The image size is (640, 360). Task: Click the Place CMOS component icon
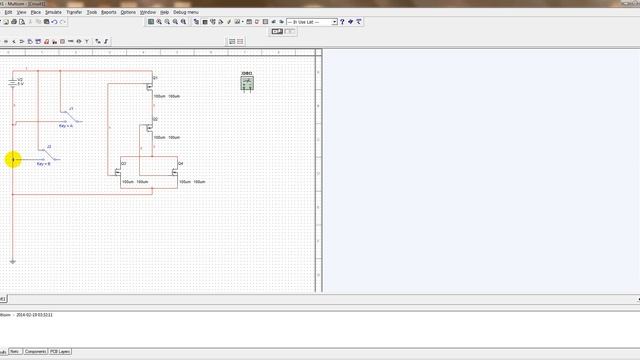point(38,41)
